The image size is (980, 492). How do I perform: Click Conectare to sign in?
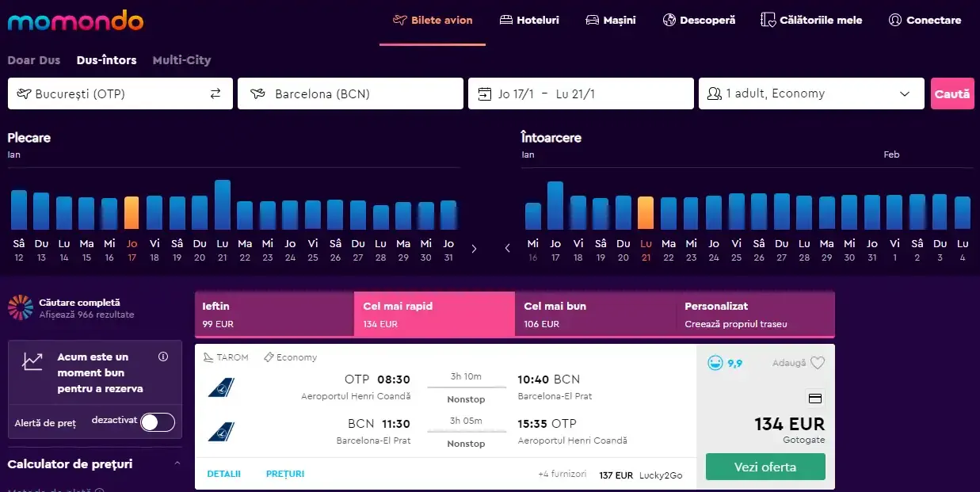(925, 20)
